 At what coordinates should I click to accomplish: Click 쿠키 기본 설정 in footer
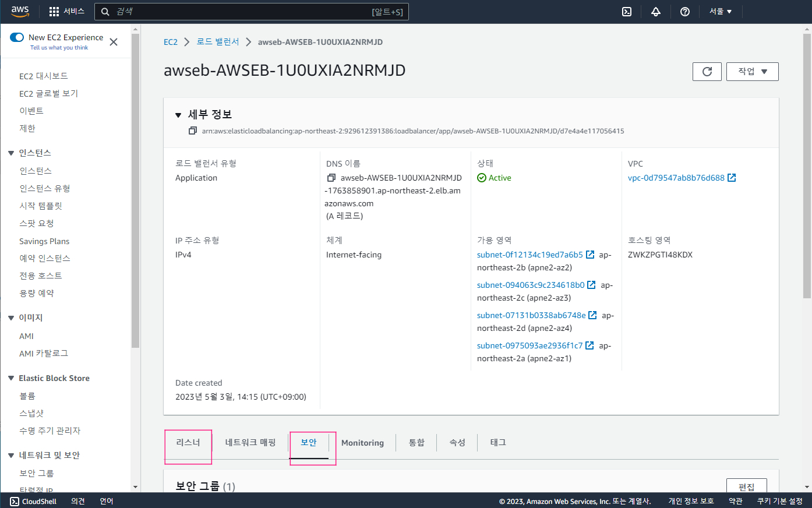pos(779,501)
